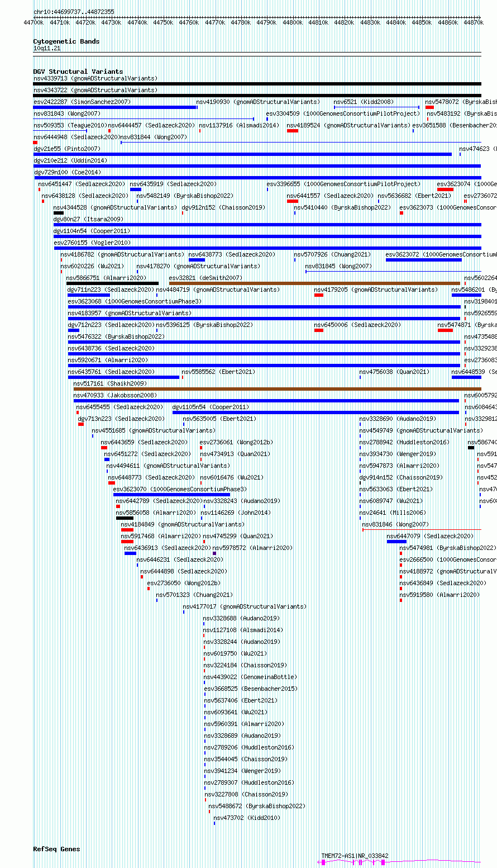The width and height of the screenshot is (497, 868).
Task: Select variant label nsv509353 (Teague2010)
Action: [70, 125]
